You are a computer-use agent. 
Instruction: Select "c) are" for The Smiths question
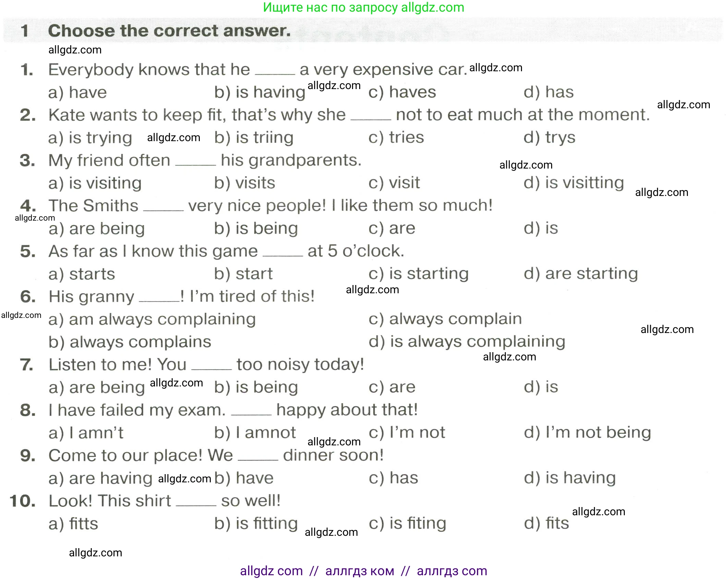[392, 228]
